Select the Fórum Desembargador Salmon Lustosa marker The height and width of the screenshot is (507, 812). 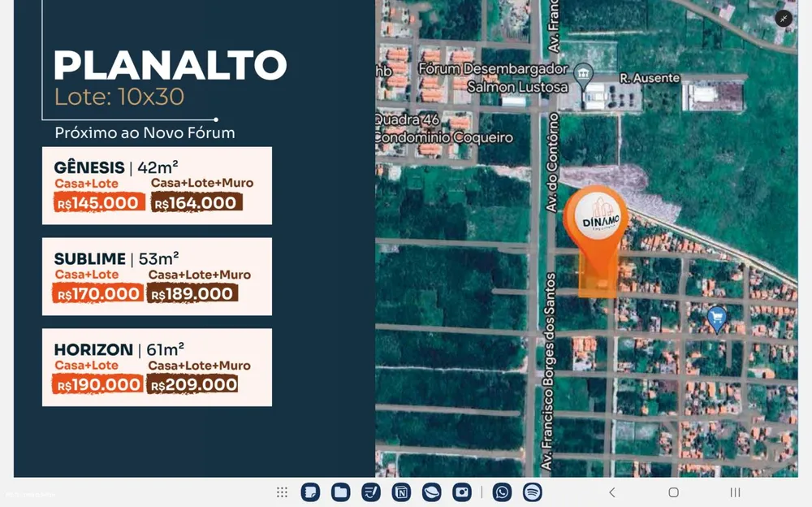pos(584,76)
